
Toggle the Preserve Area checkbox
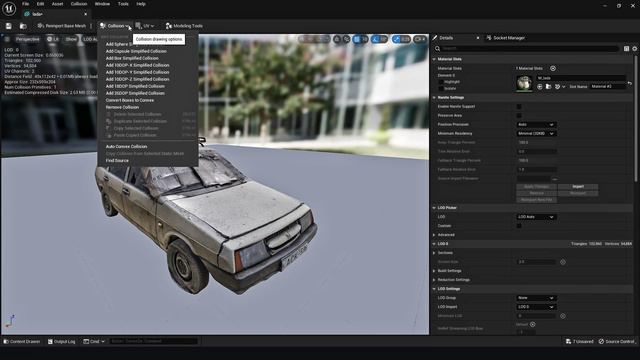(x=519, y=116)
